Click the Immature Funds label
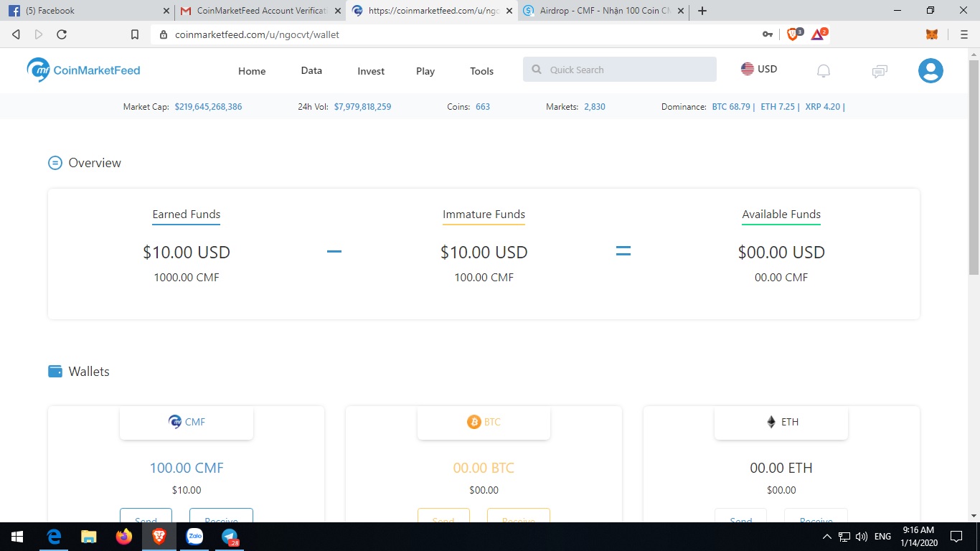980x551 pixels. tap(484, 215)
